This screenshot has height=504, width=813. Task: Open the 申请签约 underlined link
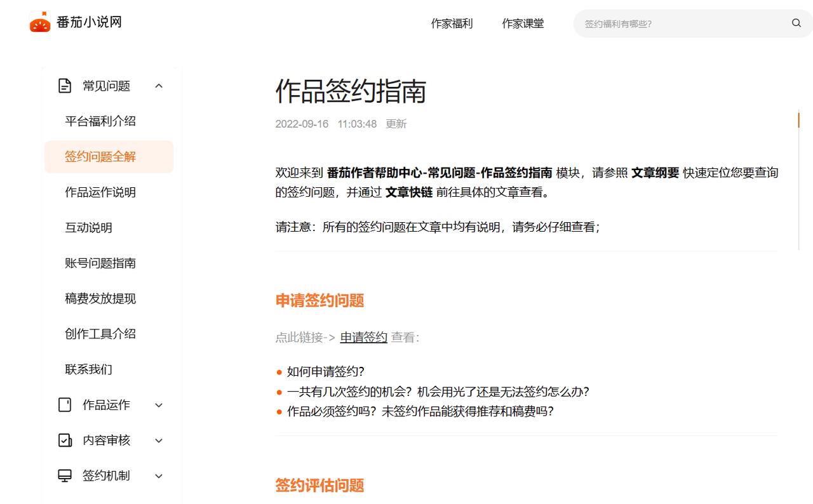click(x=363, y=338)
